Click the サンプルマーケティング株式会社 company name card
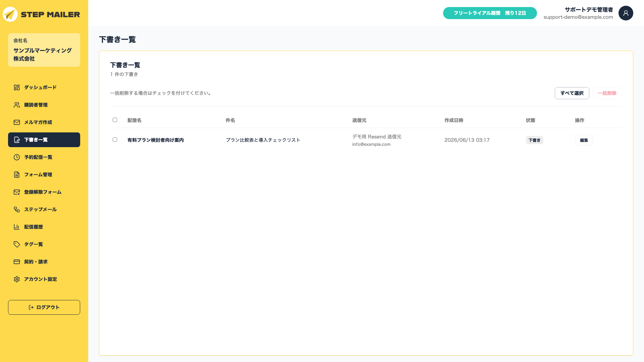Image resolution: width=644 pixels, height=362 pixels. pos(44,50)
